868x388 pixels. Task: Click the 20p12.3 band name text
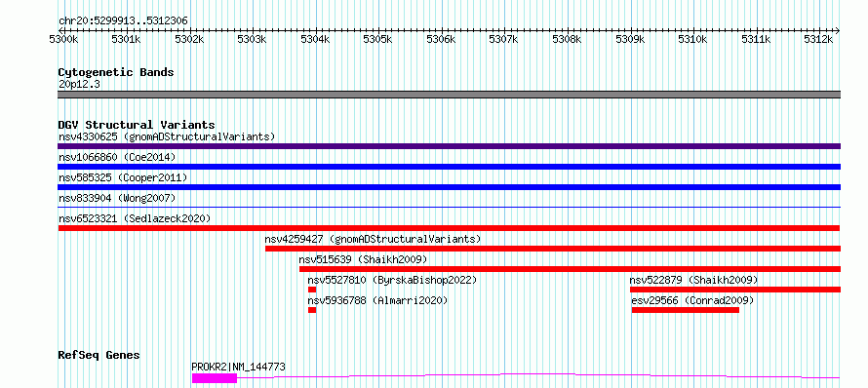tap(79, 85)
